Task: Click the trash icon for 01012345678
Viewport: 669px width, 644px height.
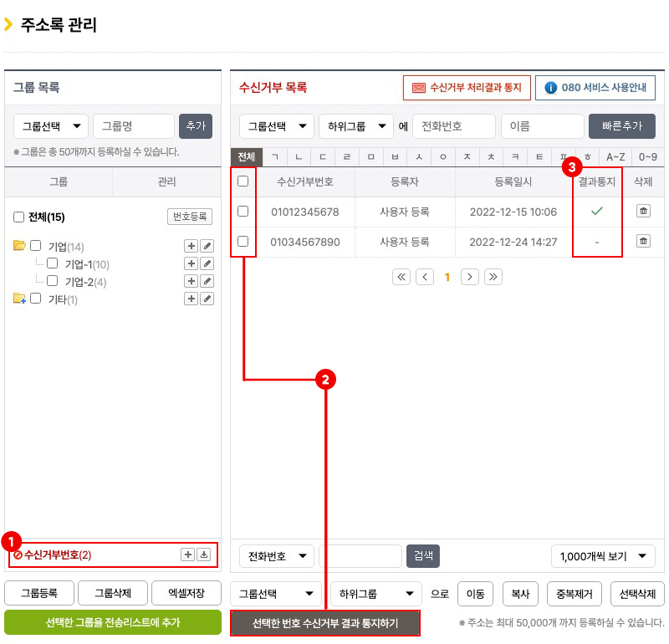Action: point(643,212)
